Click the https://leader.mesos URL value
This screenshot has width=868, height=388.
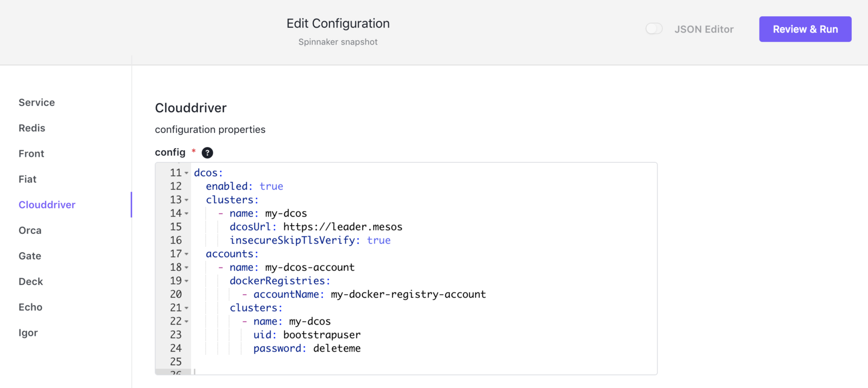tap(343, 227)
